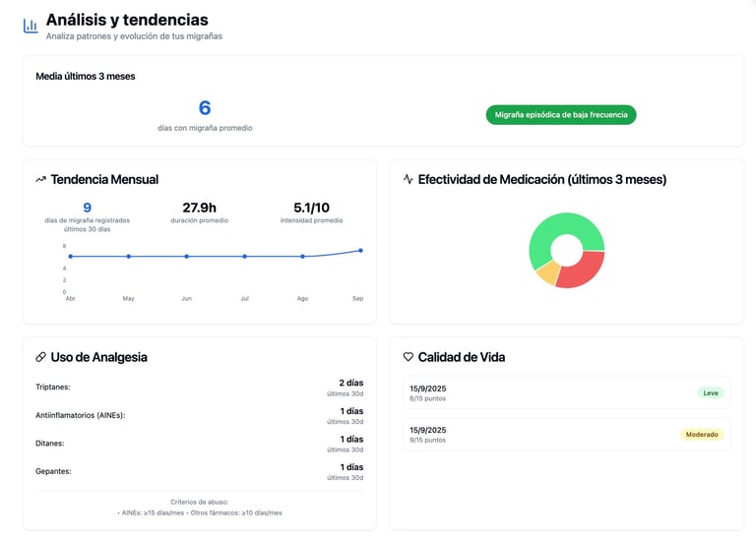Click the trend arrow icon next to Tendencia Mensual

[x=41, y=179]
